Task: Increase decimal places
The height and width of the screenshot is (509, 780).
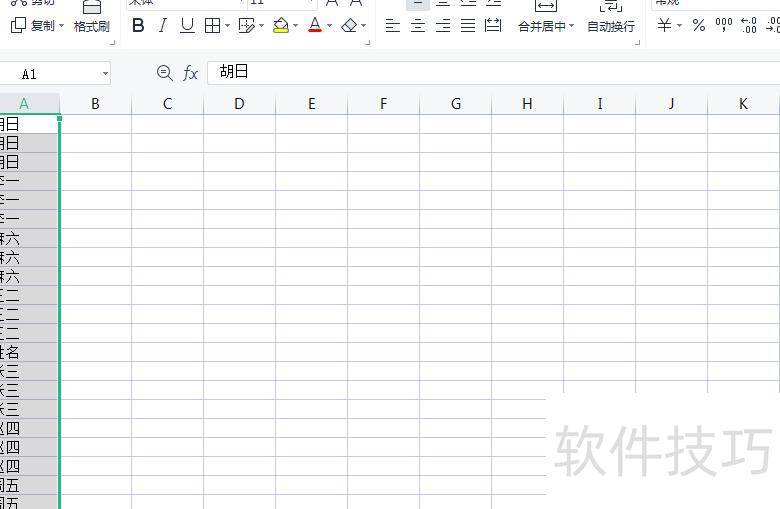Action: click(x=749, y=25)
